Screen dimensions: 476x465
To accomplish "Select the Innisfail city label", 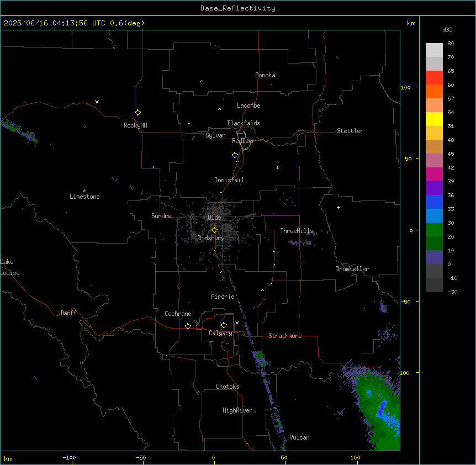I will 229,180.
